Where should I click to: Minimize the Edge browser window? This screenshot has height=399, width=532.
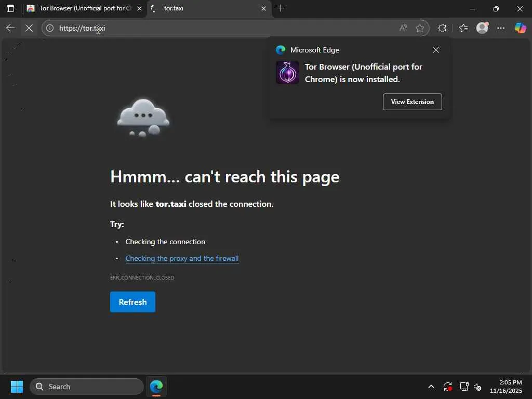click(x=472, y=9)
